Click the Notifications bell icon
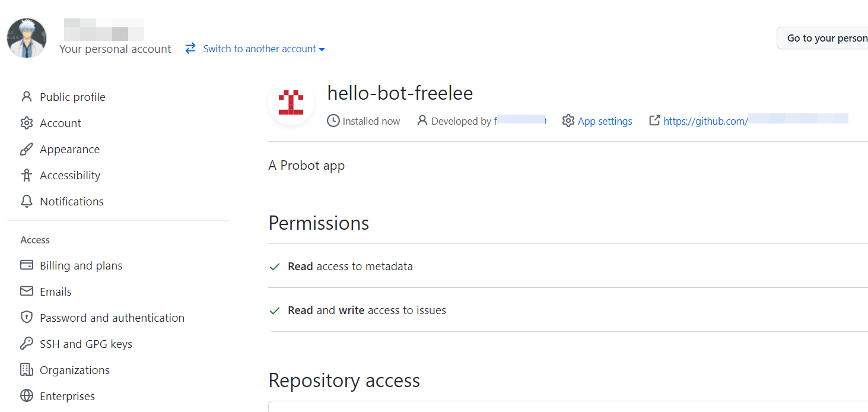The image size is (868, 412). click(27, 201)
